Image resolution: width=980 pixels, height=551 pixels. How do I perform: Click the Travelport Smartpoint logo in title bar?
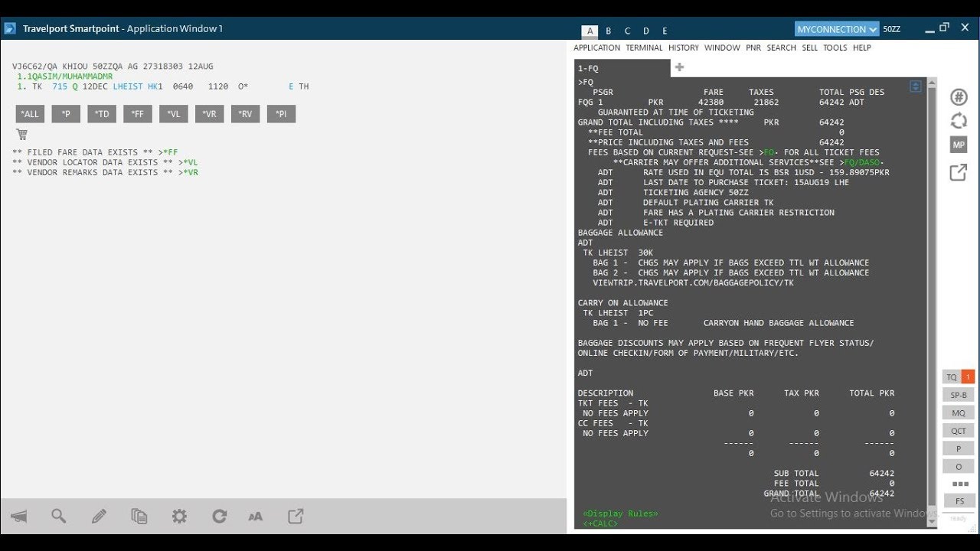[10, 28]
